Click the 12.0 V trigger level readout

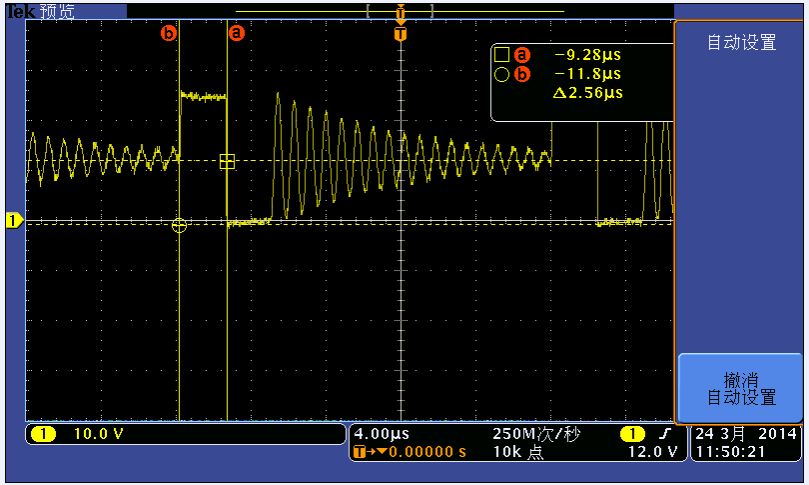pos(652,452)
